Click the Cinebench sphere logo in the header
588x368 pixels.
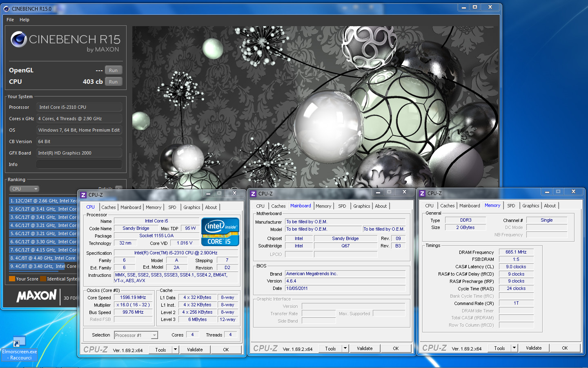(x=19, y=39)
